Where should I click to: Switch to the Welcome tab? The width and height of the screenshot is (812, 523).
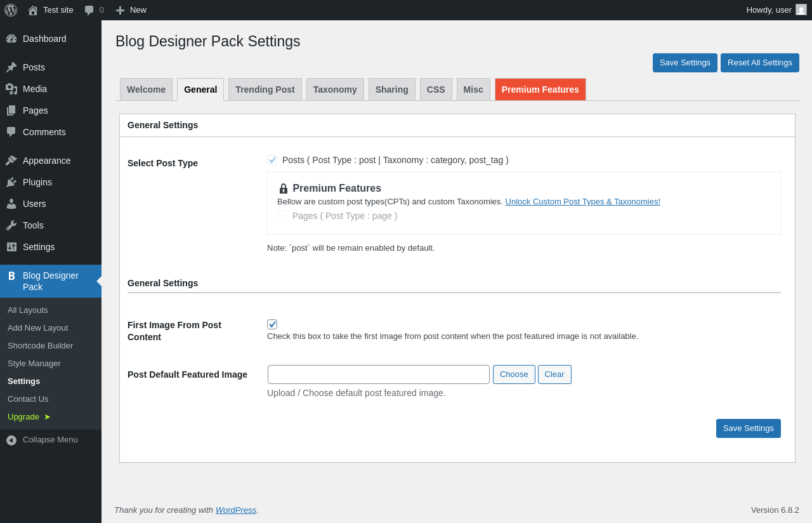[x=146, y=89]
